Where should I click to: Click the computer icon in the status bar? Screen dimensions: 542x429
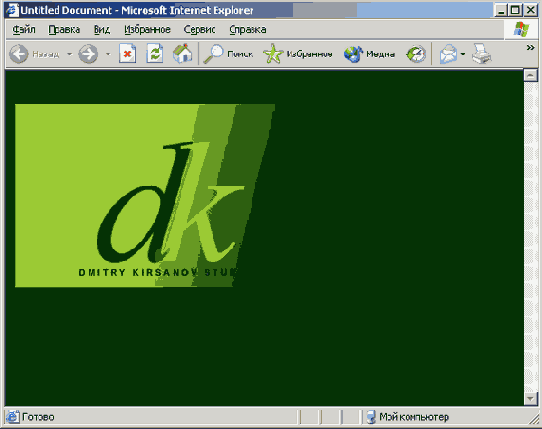click(x=371, y=417)
